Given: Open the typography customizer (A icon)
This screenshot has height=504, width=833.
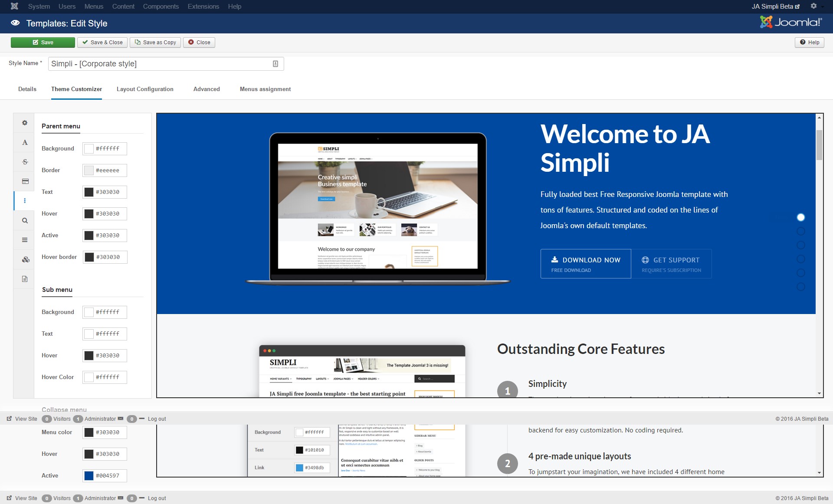Looking at the screenshot, I should [x=25, y=142].
